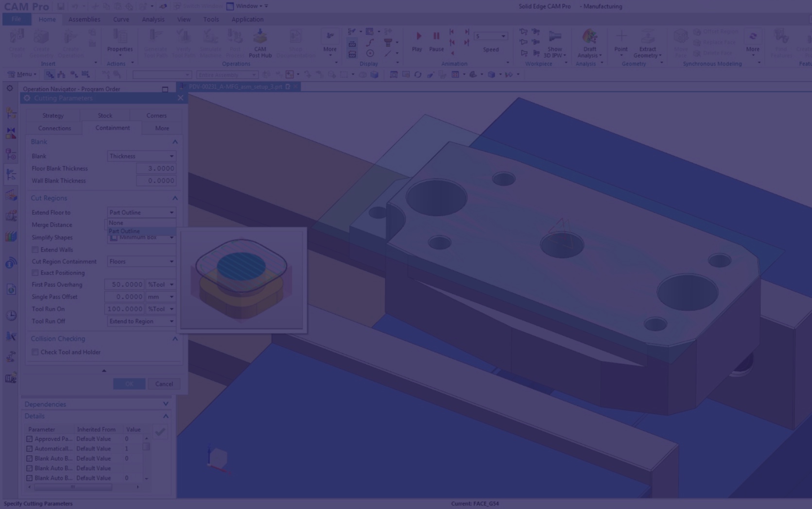Open Single Pass Offset mm unit dropdown
This screenshot has width=812, height=509.
tap(160, 297)
